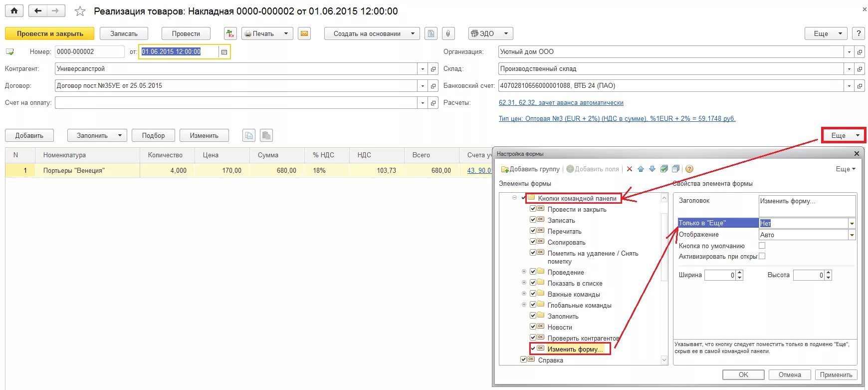868x390 pixels.
Task: Select Проверить контрагентов tree item
Action: click(x=583, y=338)
